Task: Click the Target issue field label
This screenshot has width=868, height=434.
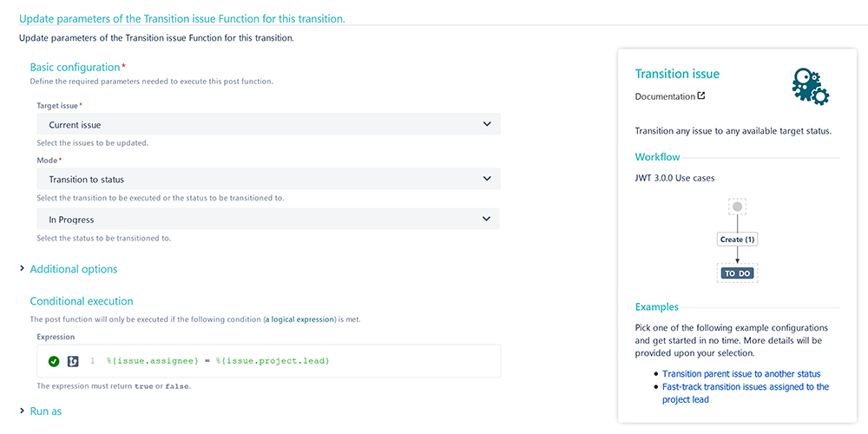Action: point(57,105)
